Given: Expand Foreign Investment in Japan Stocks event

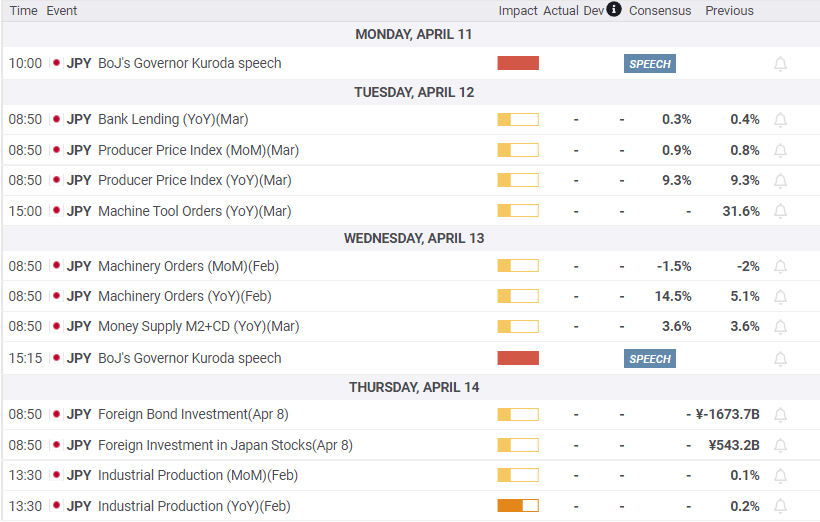Looking at the screenshot, I should click(x=225, y=445).
